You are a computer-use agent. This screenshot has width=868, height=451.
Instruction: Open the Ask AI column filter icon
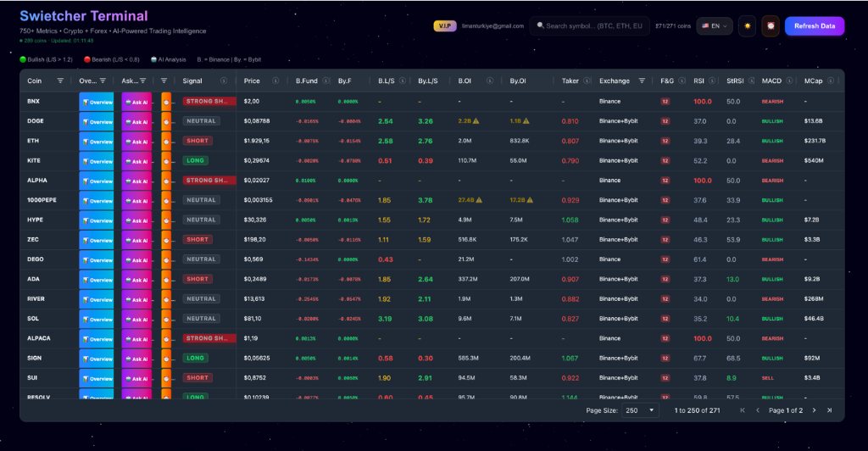click(142, 81)
